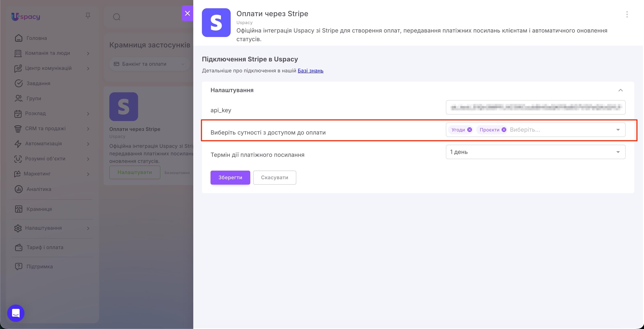This screenshot has width=644, height=329.
Task: Open the 1 день link validity dropdown
Action: point(536,152)
